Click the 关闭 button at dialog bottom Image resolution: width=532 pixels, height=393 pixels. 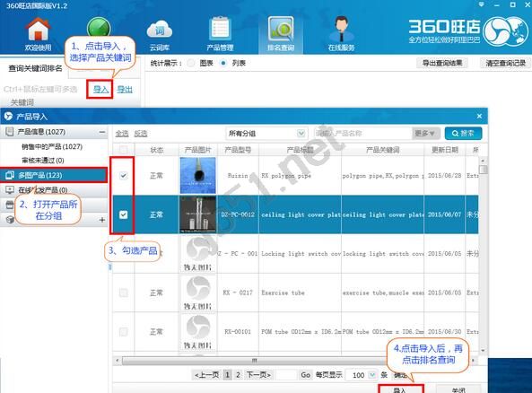click(x=458, y=389)
